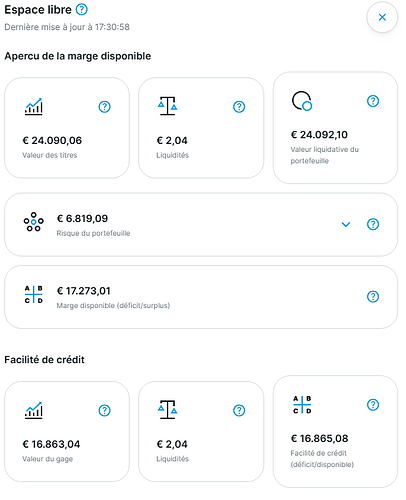Click the chart icon on Valeur des titres

point(34,107)
